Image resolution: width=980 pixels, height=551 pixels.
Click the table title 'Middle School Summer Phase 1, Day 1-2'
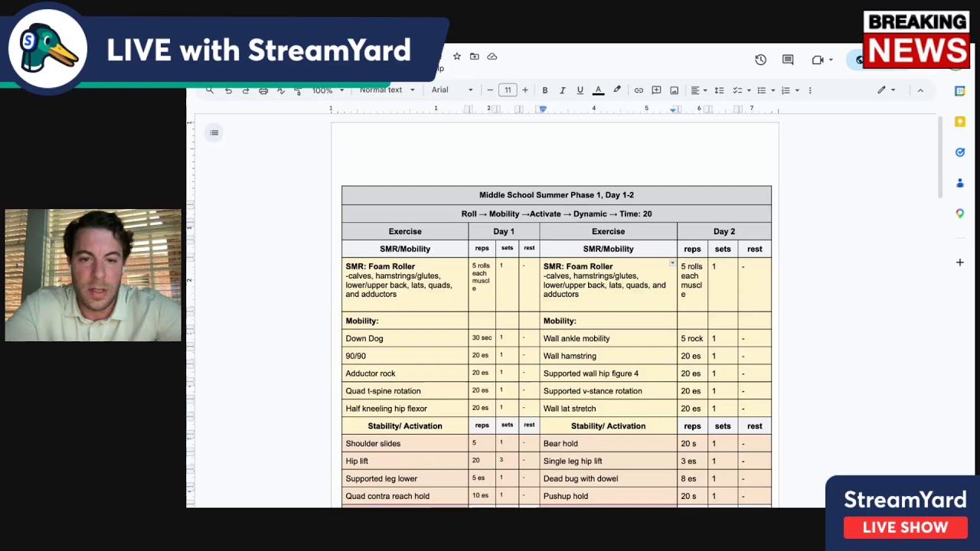[x=557, y=195]
